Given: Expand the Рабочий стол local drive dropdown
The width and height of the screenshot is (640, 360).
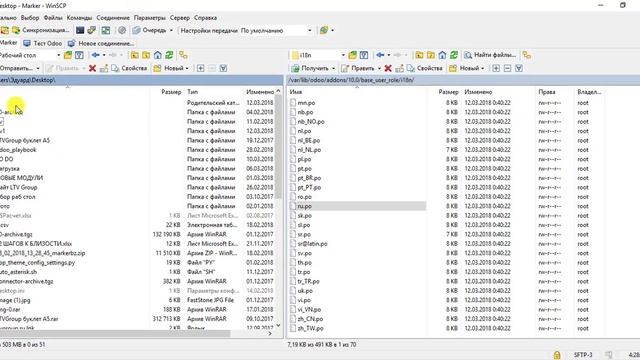Looking at the screenshot, I should pyautogui.click(x=58, y=55).
